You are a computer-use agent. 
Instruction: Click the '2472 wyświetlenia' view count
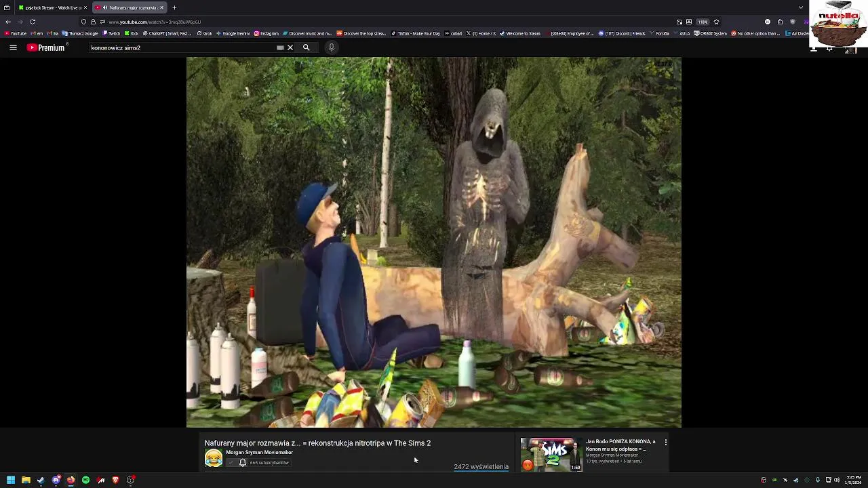[481, 467]
